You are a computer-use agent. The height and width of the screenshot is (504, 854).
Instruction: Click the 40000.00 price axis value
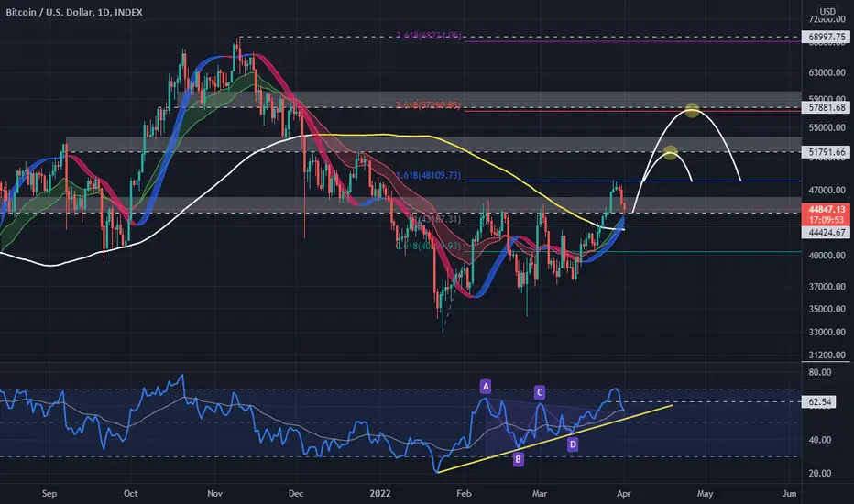(x=827, y=255)
